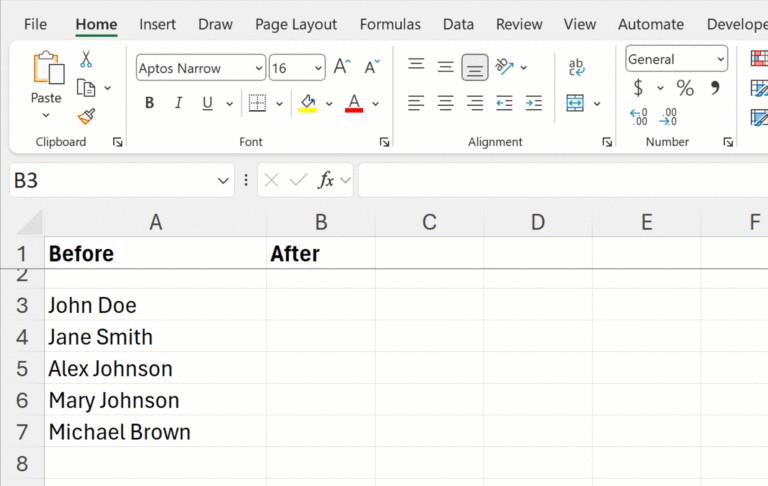The image size is (768, 486).
Task: Open General number format dropdown
Action: tap(721, 59)
